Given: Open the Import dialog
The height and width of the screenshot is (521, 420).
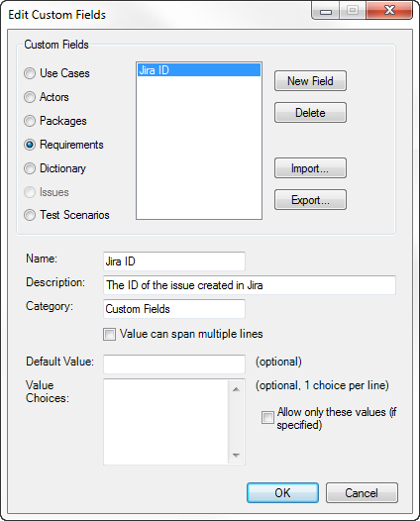Looking at the screenshot, I should coord(310,168).
